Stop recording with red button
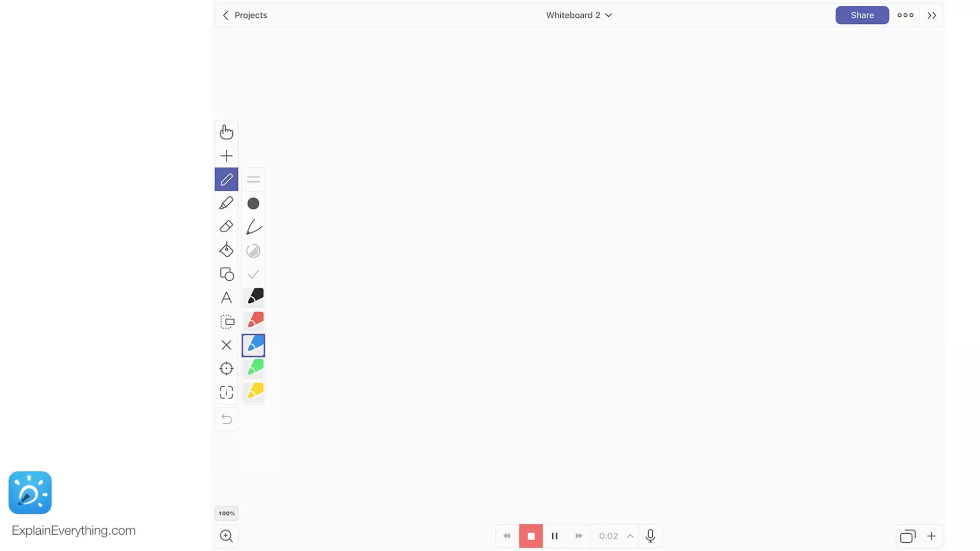This screenshot has width=980, height=551. click(x=531, y=536)
